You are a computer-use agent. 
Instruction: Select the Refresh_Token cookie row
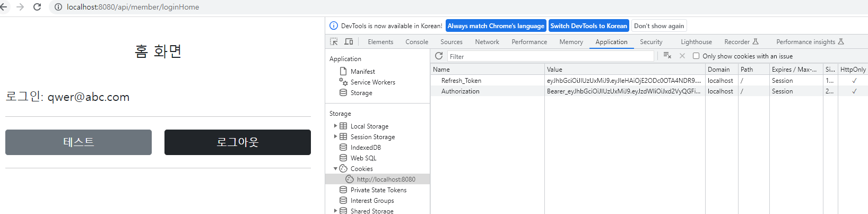tap(649, 80)
